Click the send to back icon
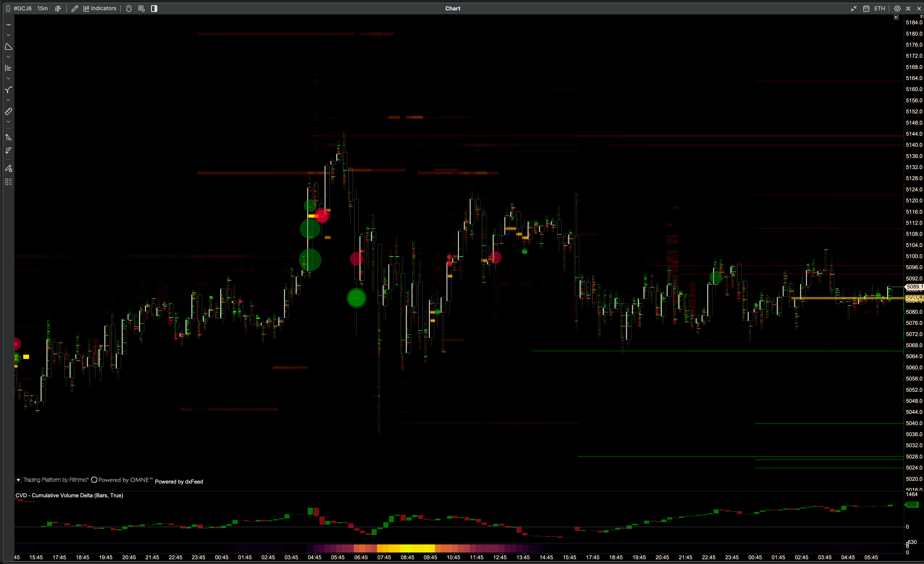This screenshot has width=924, height=564. 8,150
